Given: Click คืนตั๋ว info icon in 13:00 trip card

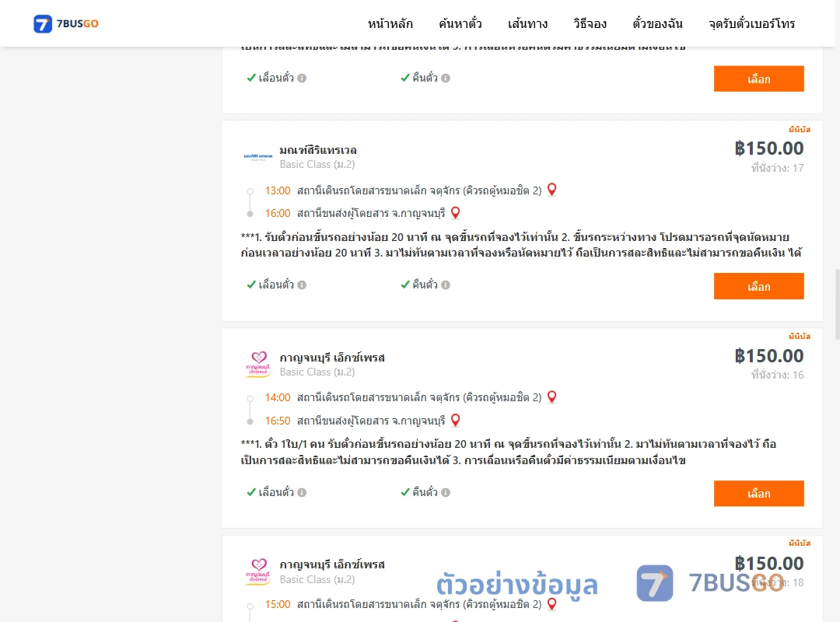Looking at the screenshot, I should tap(446, 285).
